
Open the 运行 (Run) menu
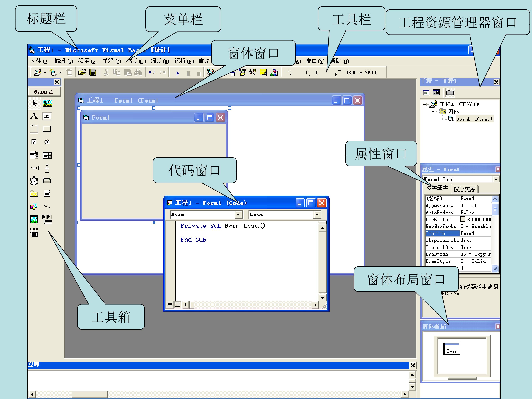[184, 61]
